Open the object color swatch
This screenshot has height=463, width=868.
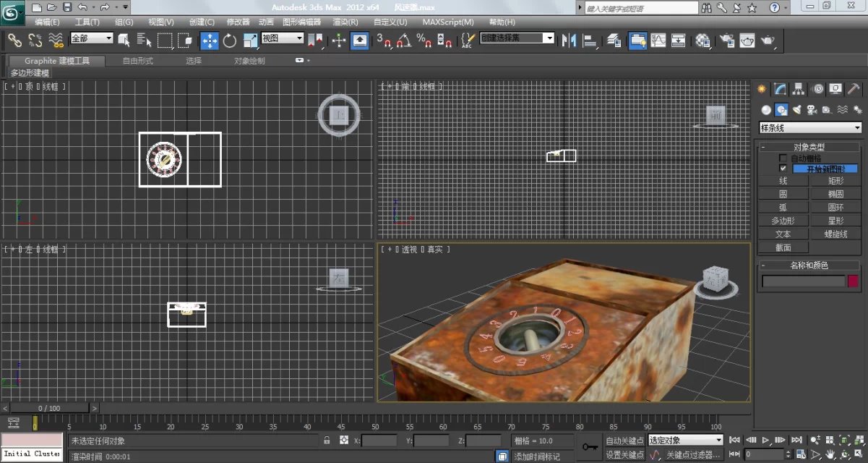coord(853,281)
